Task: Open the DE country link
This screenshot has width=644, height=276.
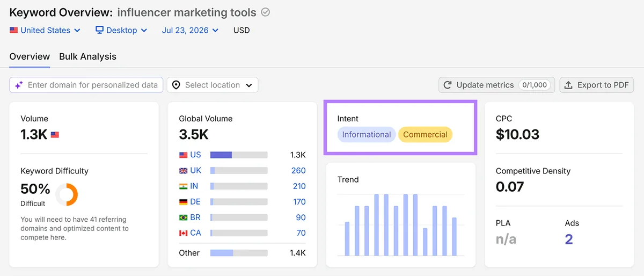Action: (x=195, y=202)
